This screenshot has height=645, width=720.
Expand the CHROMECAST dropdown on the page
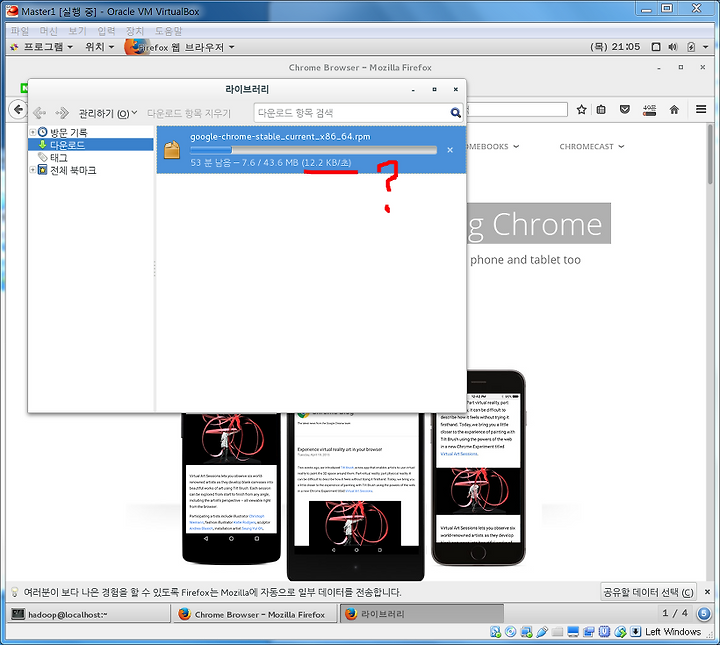(x=591, y=146)
